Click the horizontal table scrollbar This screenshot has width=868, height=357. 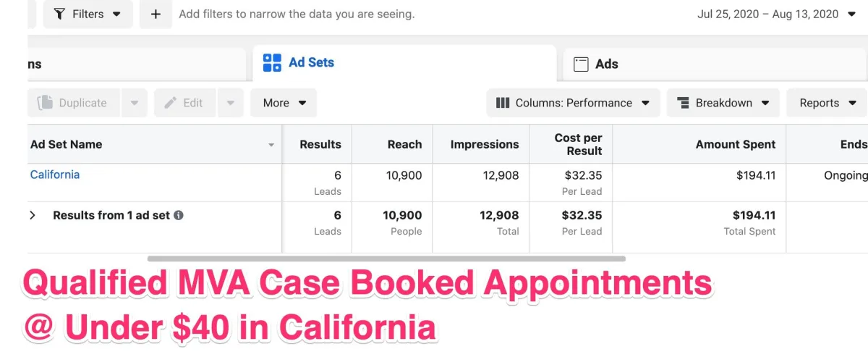tap(386, 258)
